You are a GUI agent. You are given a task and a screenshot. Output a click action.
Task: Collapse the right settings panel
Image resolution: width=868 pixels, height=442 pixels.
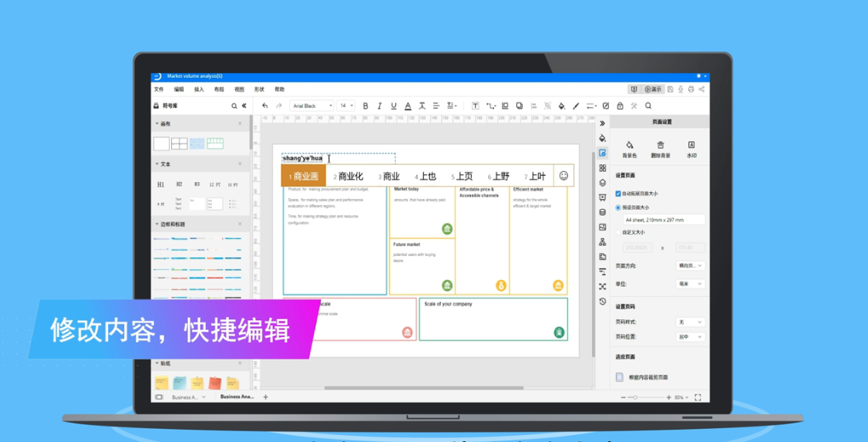[602, 123]
